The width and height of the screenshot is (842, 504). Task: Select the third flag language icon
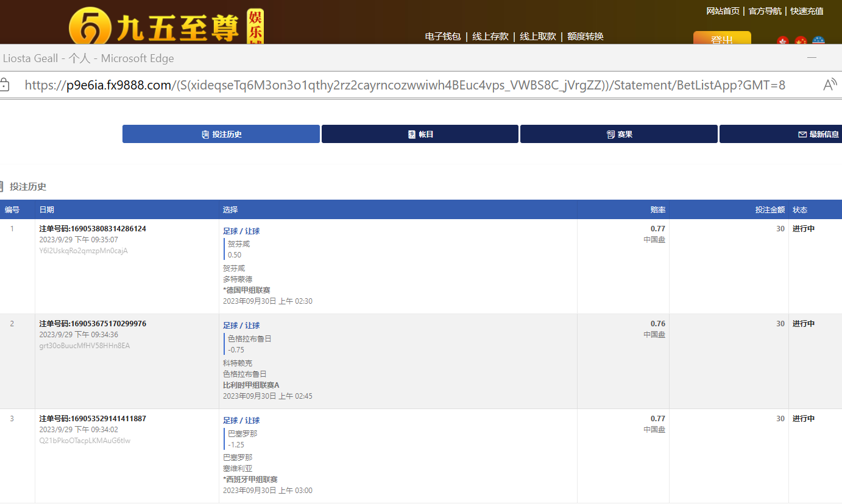pyautogui.click(x=818, y=41)
